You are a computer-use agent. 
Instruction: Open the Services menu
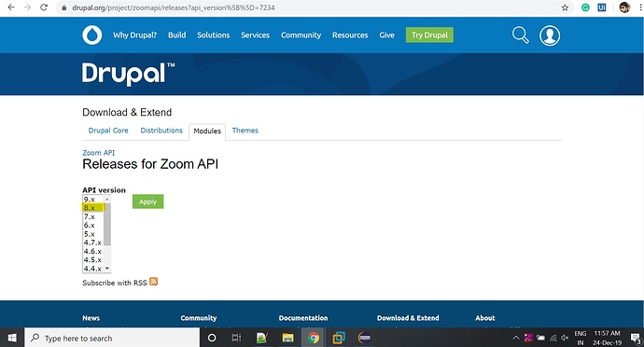point(255,35)
